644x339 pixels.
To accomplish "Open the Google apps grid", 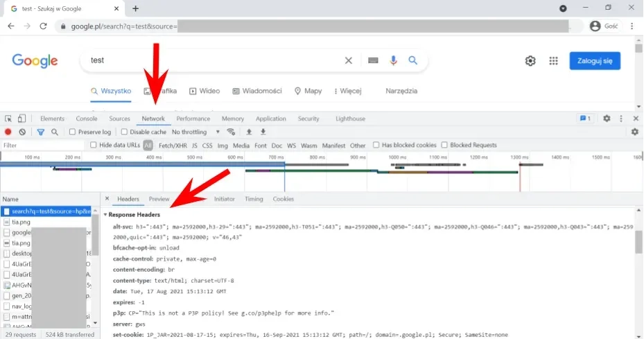I will (x=554, y=61).
